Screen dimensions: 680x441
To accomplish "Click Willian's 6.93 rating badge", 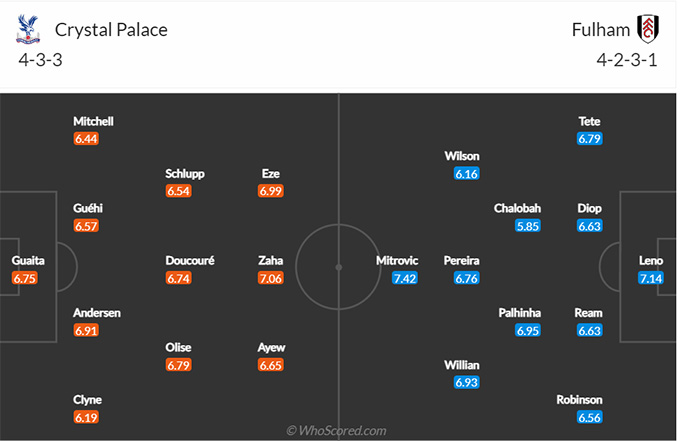I will (x=466, y=383).
